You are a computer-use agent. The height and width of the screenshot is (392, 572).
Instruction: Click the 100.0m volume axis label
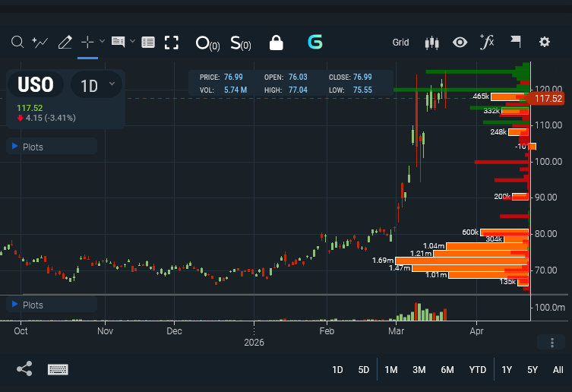point(550,308)
